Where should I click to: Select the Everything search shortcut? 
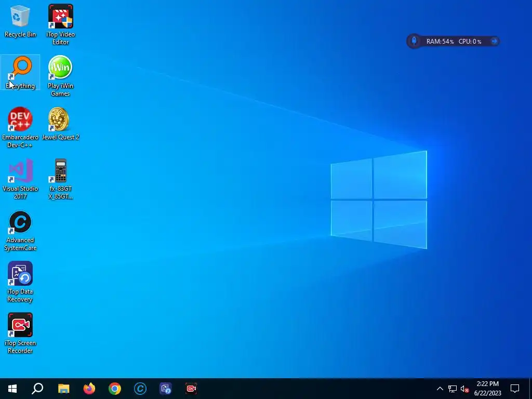[20, 72]
